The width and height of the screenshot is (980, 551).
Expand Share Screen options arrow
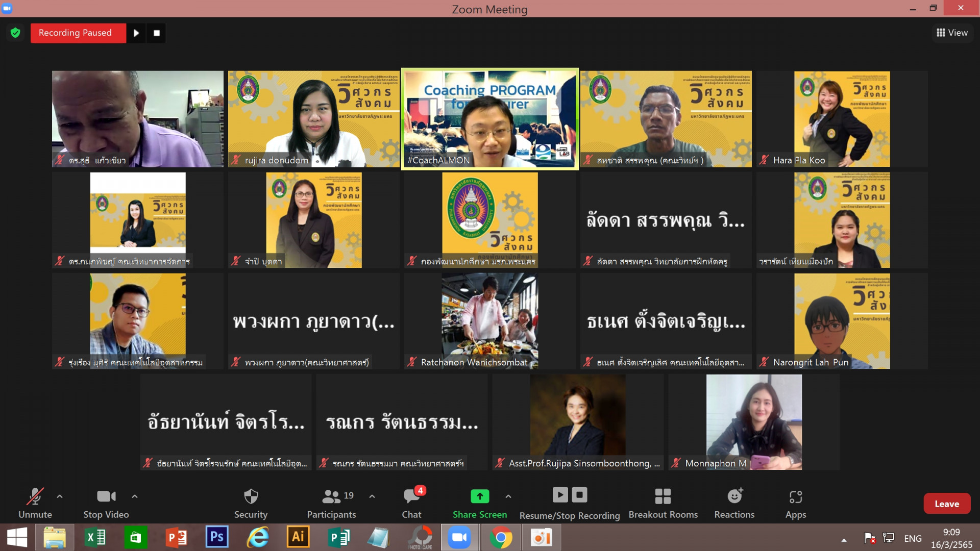(x=508, y=496)
